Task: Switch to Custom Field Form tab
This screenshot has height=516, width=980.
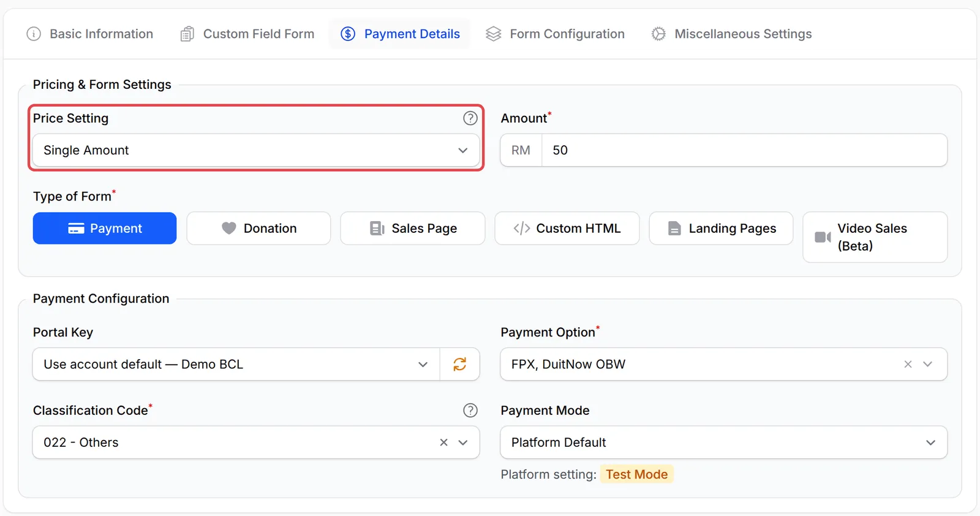Action: 247,34
